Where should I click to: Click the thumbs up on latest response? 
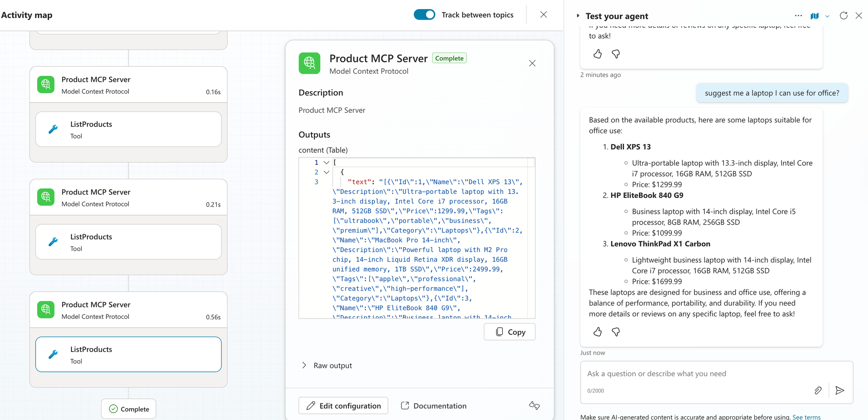pyautogui.click(x=598, y=332)
